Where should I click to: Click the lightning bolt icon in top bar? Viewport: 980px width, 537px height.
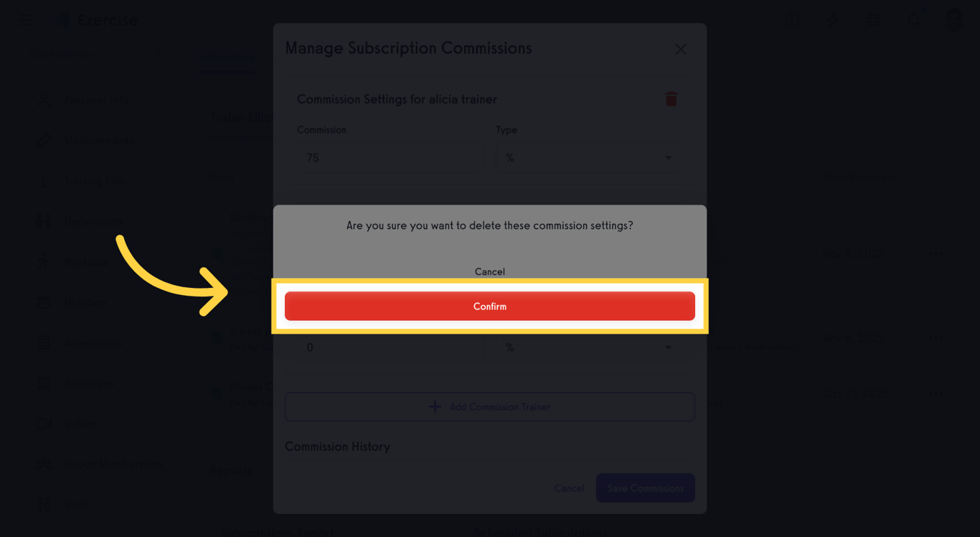(x=832, y=20)
